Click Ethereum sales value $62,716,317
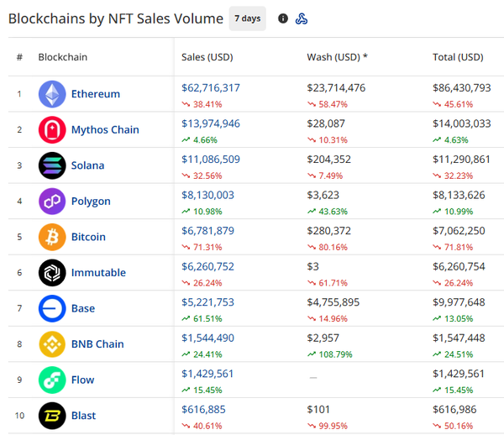Viewport: 504px width, 435px height. click(x=210, y=87)
